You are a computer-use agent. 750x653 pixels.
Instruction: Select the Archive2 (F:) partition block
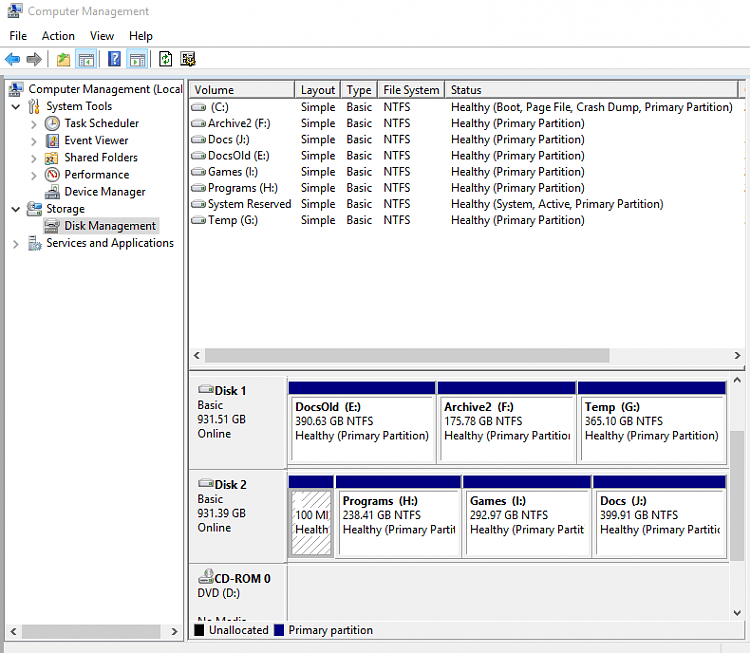507,422
